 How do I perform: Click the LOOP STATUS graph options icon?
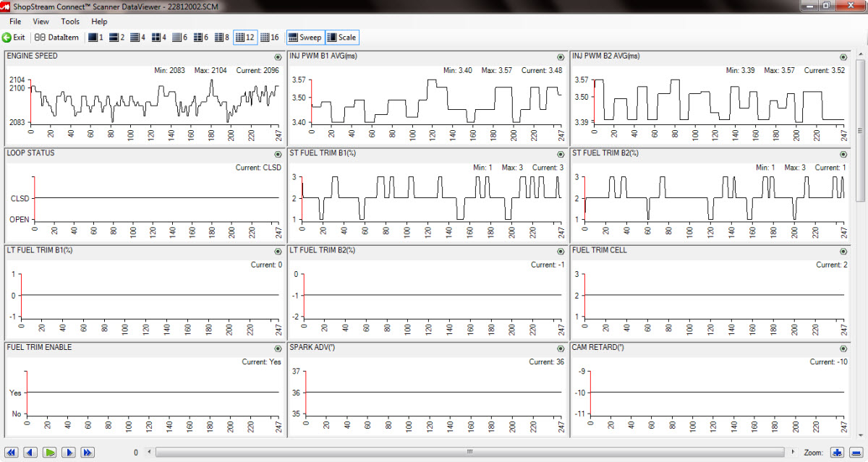pyautogui.click(x=278, y=154)
